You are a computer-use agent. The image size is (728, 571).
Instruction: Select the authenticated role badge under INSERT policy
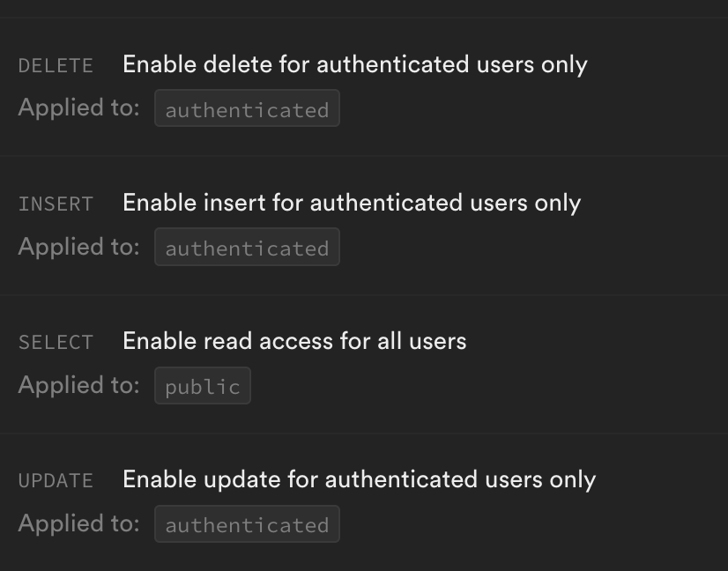[x=247, y=248]
